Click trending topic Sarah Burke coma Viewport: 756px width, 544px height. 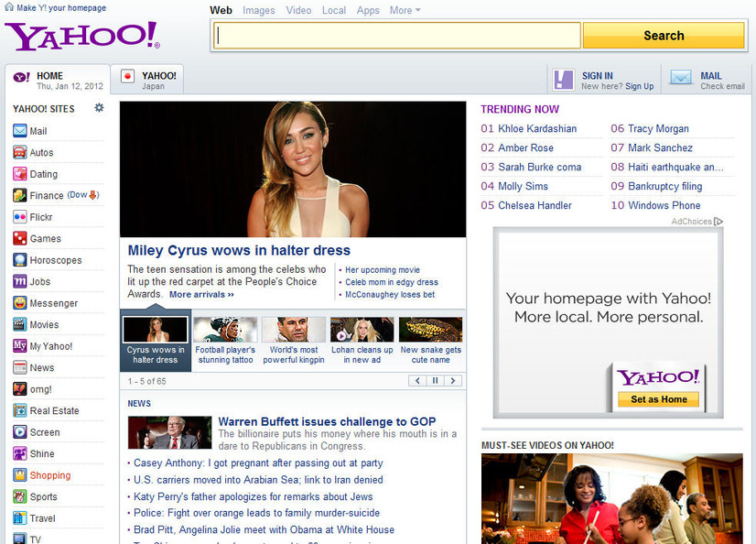tap(539, 167)
